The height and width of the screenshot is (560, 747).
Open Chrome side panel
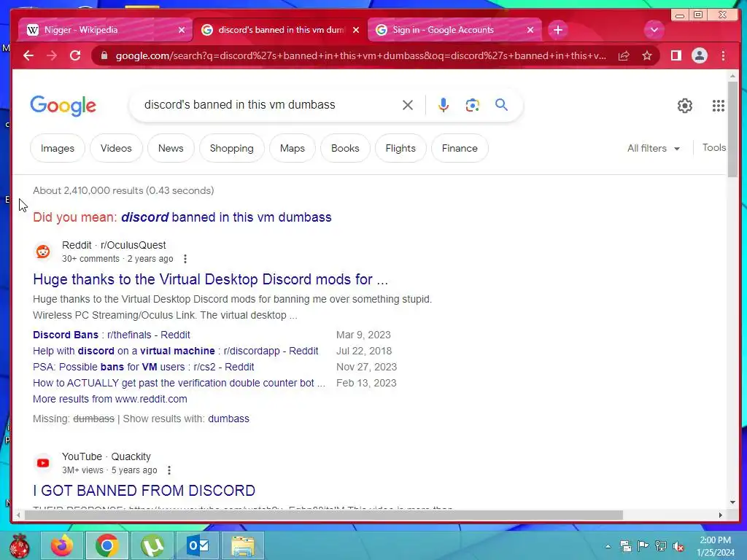coord(676,55)
